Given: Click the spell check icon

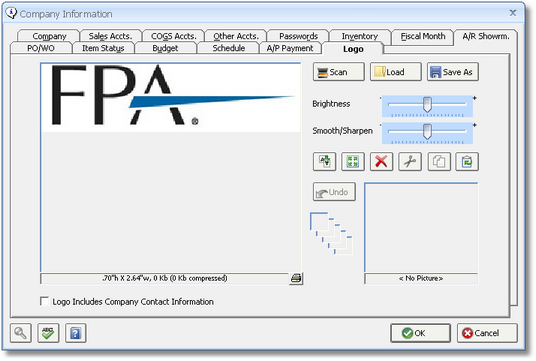Looking at the screenshot, I should pos(48,333).
